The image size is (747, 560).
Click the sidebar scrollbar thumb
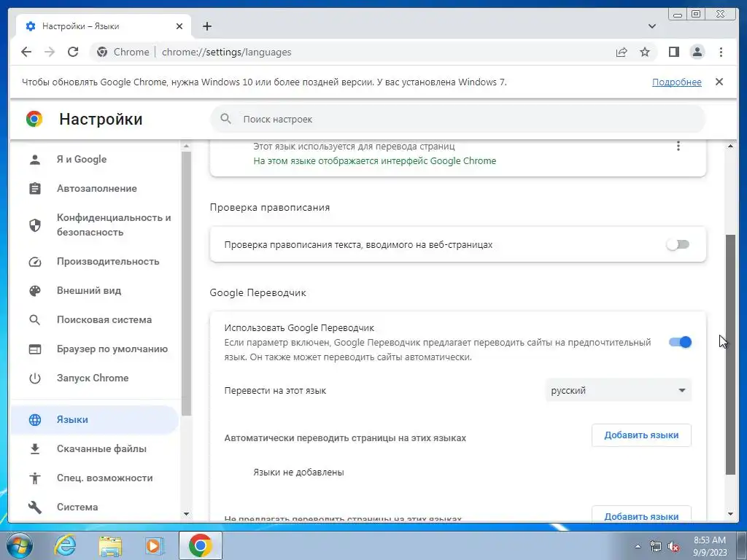186,284
